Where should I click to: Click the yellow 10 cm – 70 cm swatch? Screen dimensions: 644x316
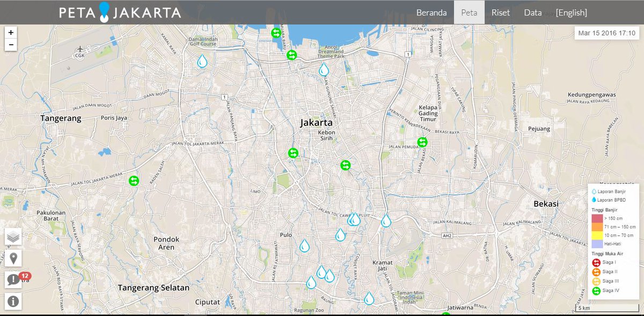click(597, 236)
